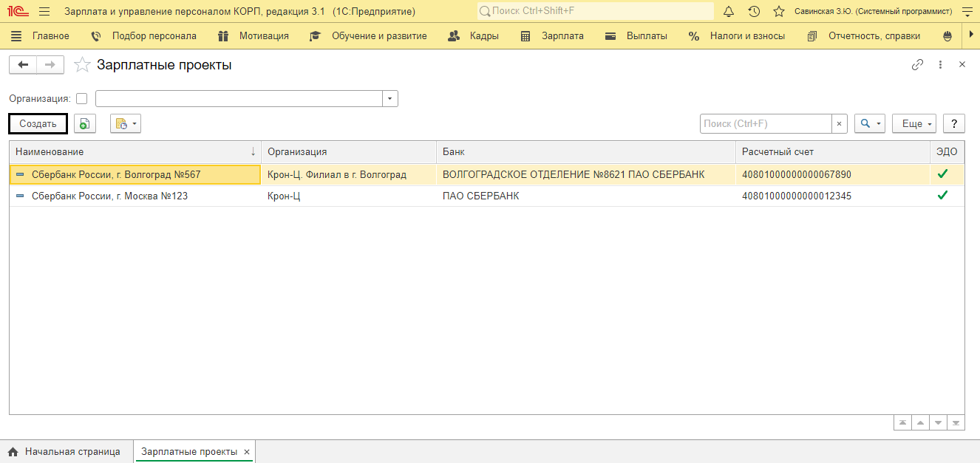Viewport: 980px width, 463px height.
Task: Open help with question mark button
Action: [x=954, y=124]
